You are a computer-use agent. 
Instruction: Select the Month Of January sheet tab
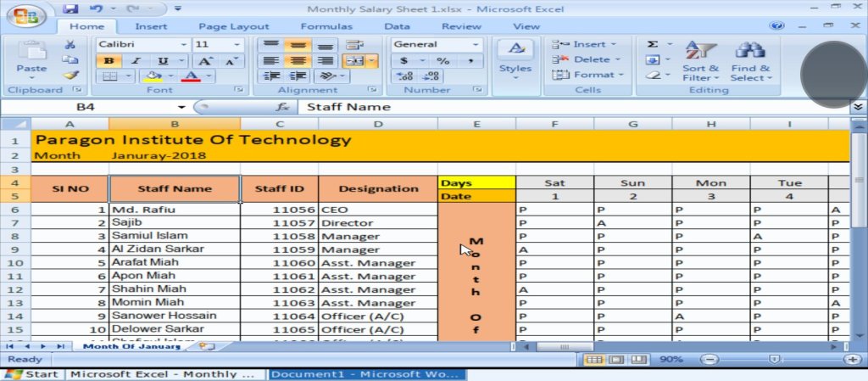131,346
